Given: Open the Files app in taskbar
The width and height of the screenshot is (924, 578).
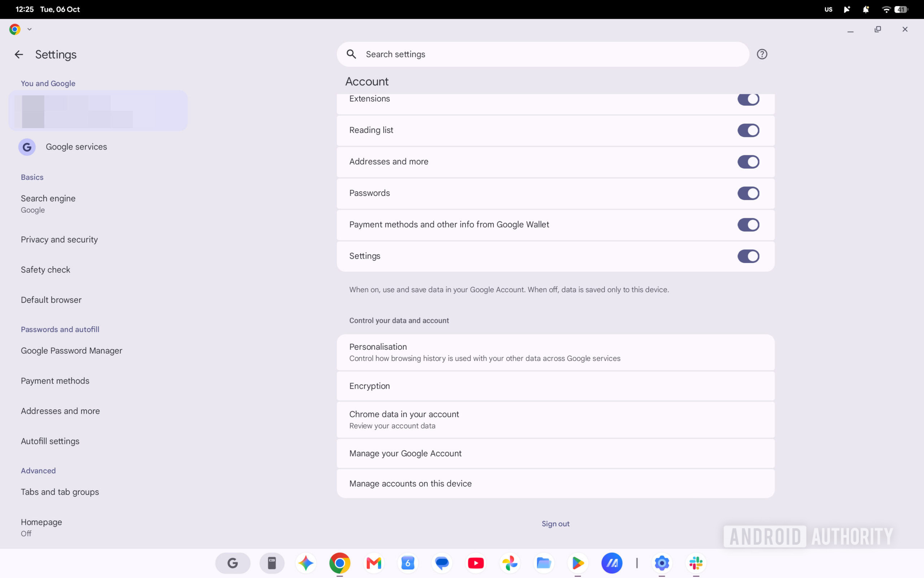Looking at the screenshot, I should [544, 563].
